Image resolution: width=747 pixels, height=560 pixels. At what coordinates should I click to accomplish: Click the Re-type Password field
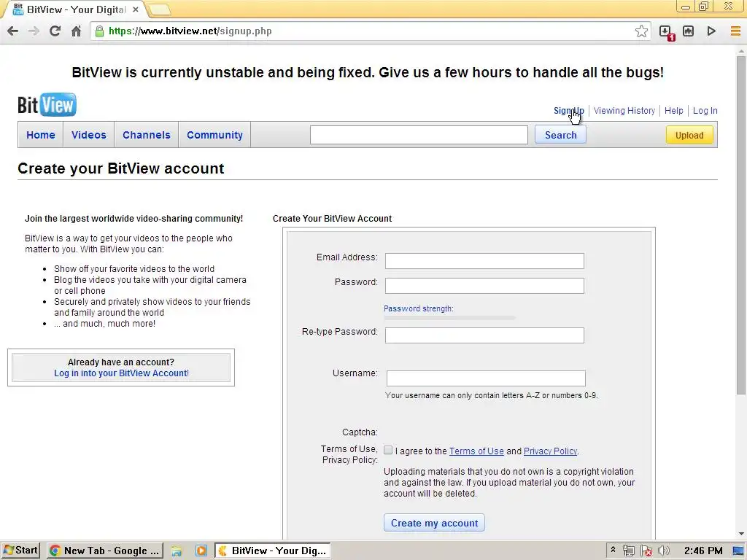click(484, 335)
